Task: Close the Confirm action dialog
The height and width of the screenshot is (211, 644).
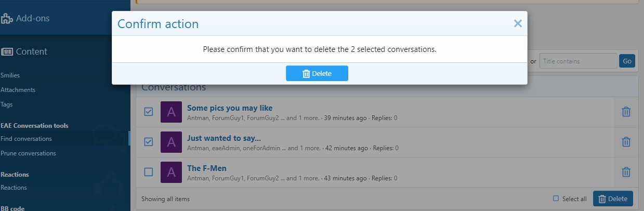Action: pyautogui.click(x=518, y=23)
